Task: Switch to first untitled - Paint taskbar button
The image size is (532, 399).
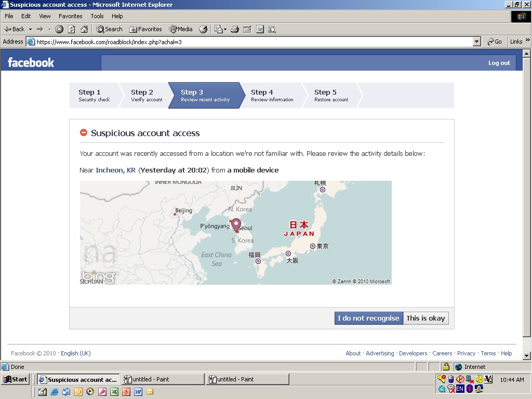Action: pos(162,379)
